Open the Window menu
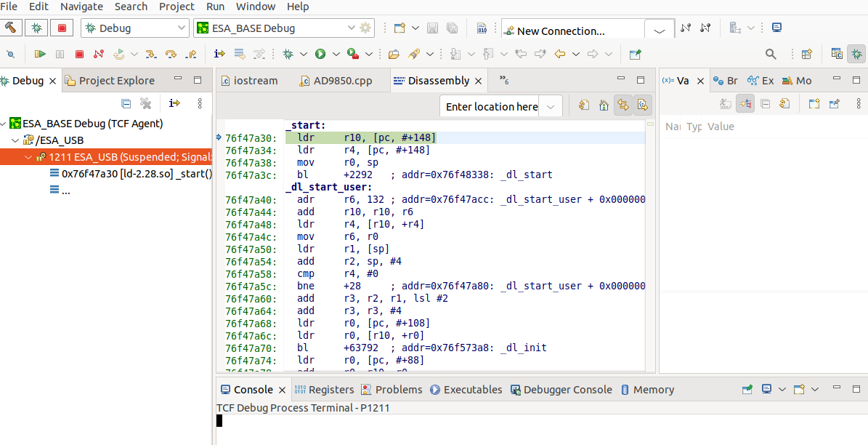This screenshot has width=868, height=445. pos(256,7)
